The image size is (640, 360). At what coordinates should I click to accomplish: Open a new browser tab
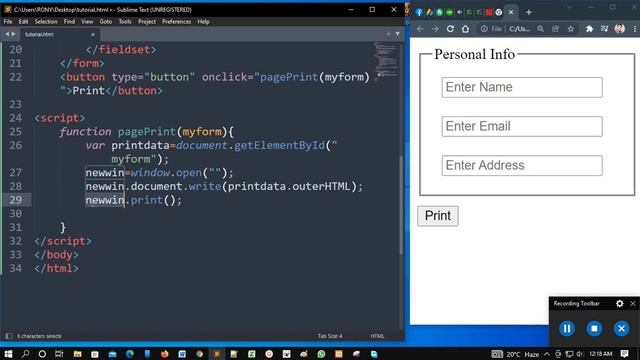529,12
